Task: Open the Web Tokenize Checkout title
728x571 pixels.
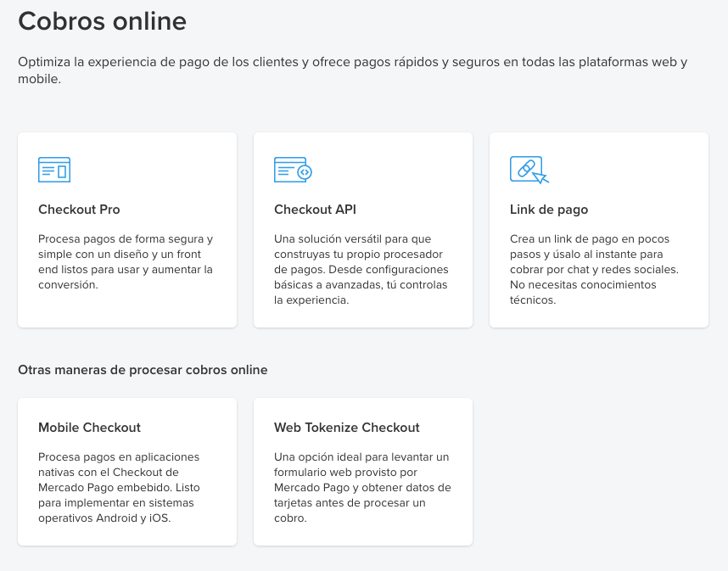Action: [x=346, y=428]
